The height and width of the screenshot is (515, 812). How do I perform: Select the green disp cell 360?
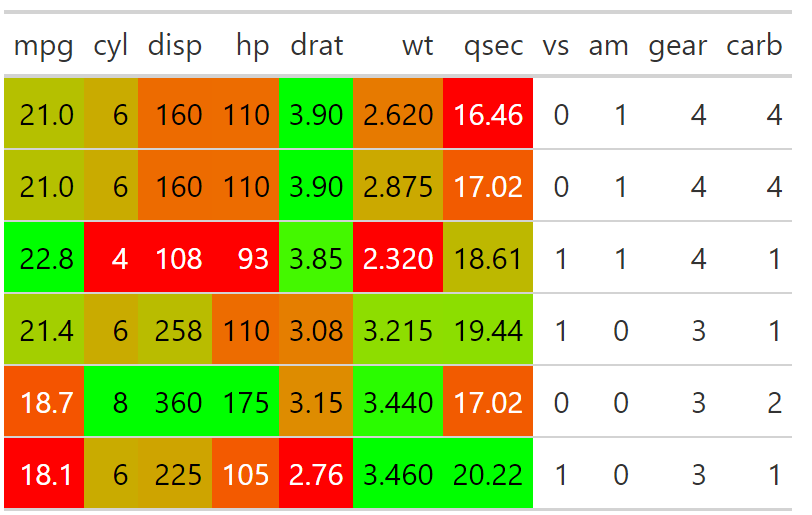pyautogui.click(x=175, y=402)
